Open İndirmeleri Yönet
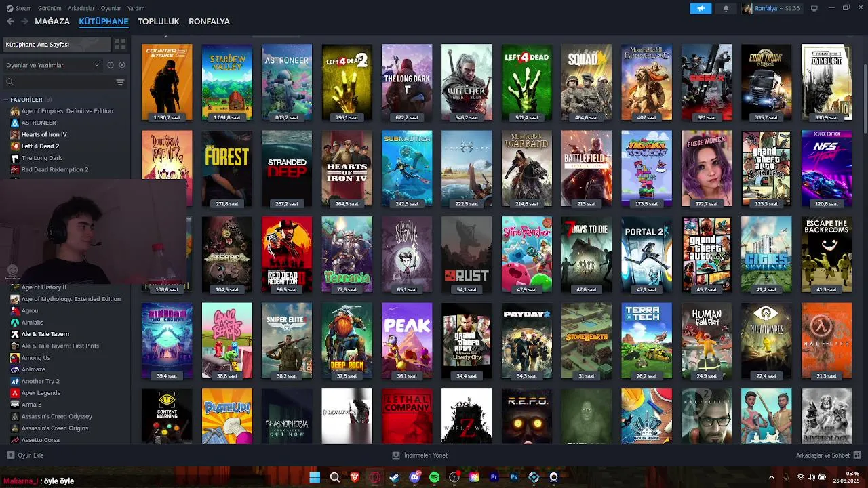This screenshot has width=868, height=488. click(420, 455)
